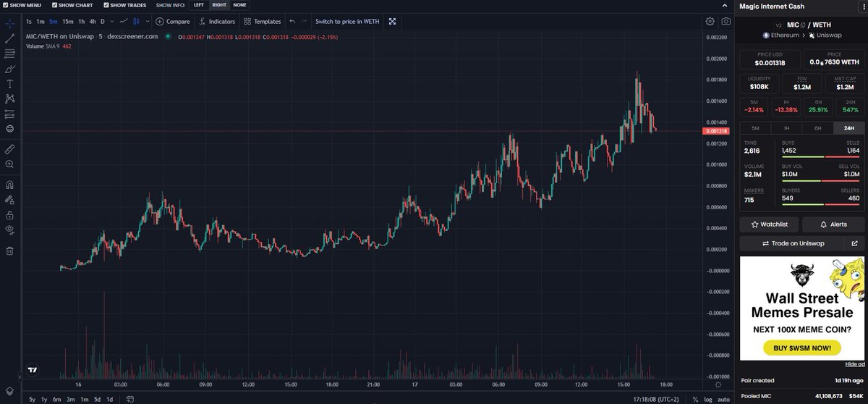The height and width of the screenshot is (404, 868).
Task: Select the 6H stats tab
Action: click(x=817, y=127)
